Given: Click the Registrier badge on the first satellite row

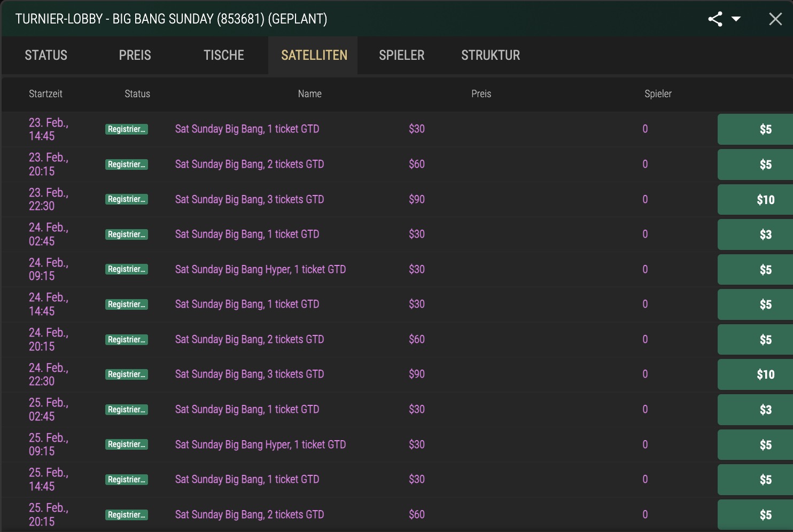Looking at the screenshot, I should [127, 129].
